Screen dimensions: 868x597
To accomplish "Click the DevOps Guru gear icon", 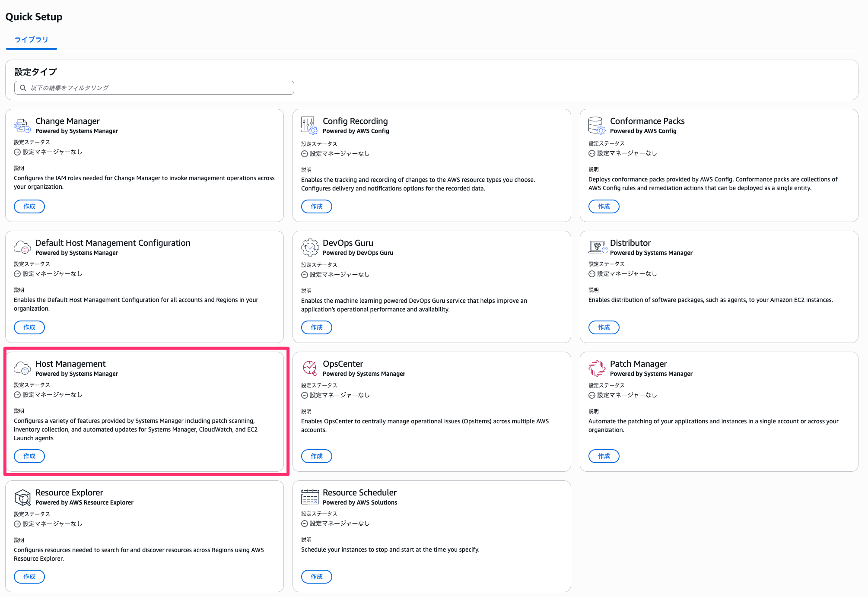I will (x=310, y=248).
